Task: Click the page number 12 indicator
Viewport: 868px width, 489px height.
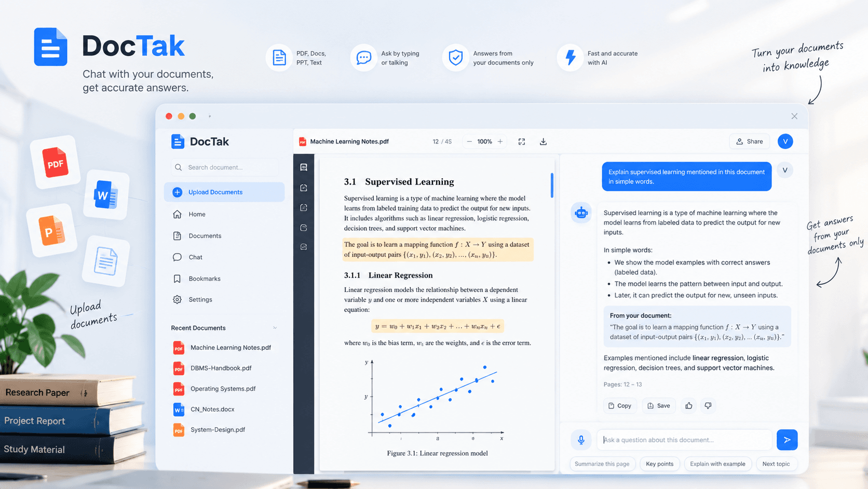Action: pyautogui.click(x=436, y=141)
